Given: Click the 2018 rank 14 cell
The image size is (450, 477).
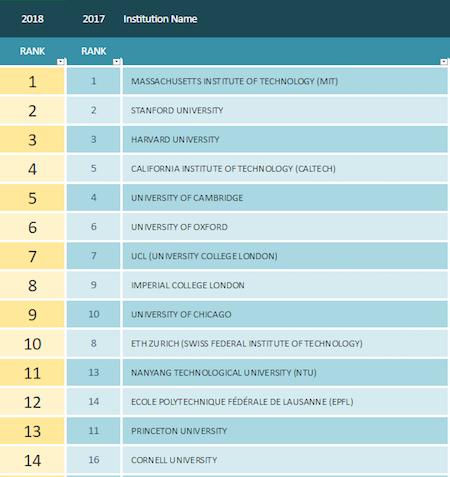Looking at the screenshot, I should point(32,460).
